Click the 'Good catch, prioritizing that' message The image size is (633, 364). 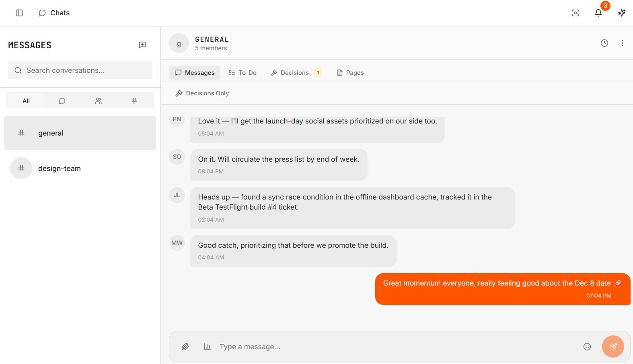tap(293, 251)
